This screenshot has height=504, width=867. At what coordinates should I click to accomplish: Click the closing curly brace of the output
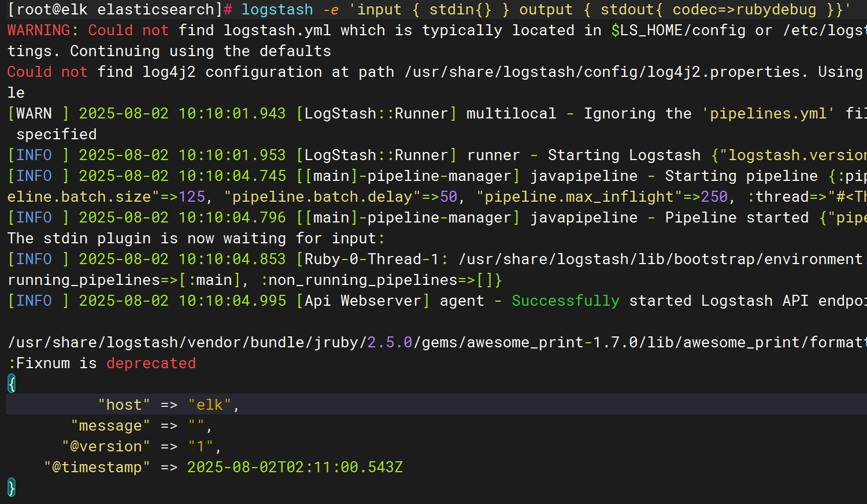(x=12, y=488)
